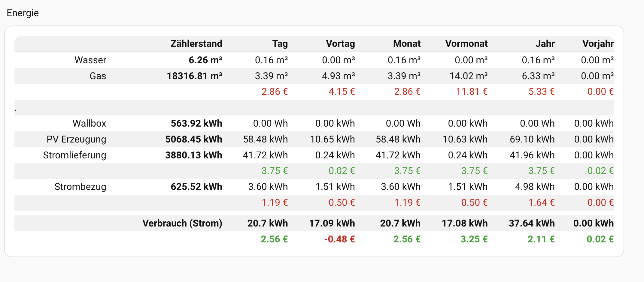
Task: Click the Wasser row label
Action: [90, 60]
